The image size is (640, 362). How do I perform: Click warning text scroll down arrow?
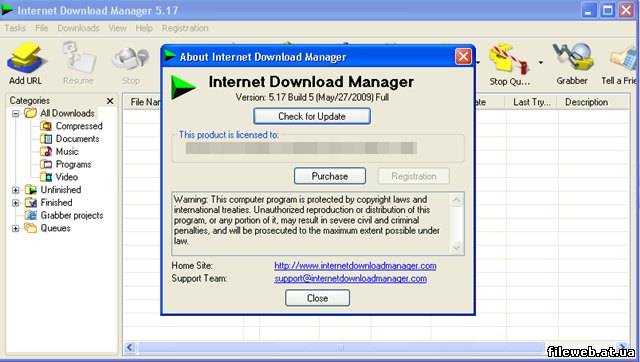click(x=456, y=247)
